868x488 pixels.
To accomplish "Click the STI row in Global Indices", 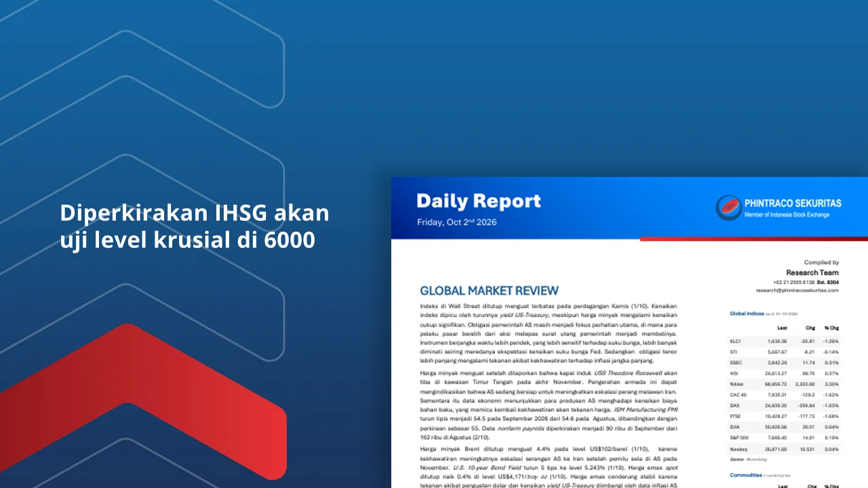I will coord(785,352).
